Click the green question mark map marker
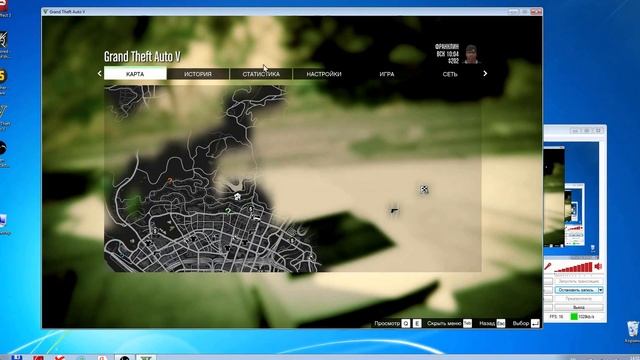Screen dimensions: 640x360 228,211
